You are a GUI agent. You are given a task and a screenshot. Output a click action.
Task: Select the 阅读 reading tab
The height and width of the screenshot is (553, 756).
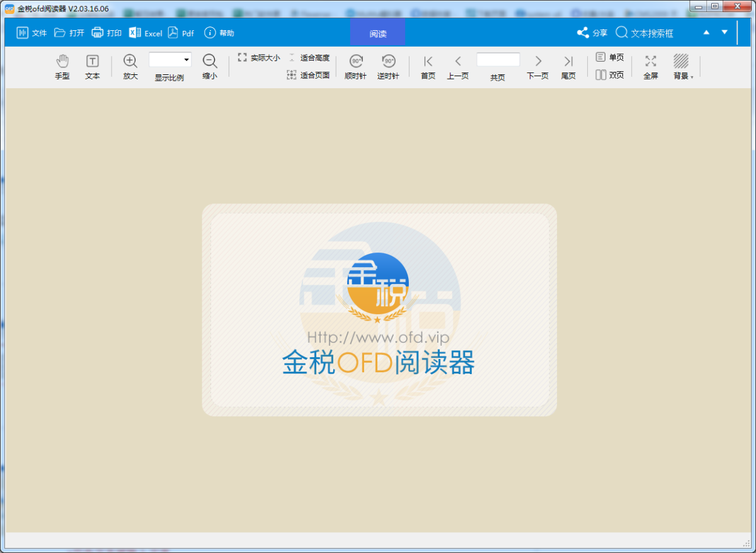click(378, 32)
